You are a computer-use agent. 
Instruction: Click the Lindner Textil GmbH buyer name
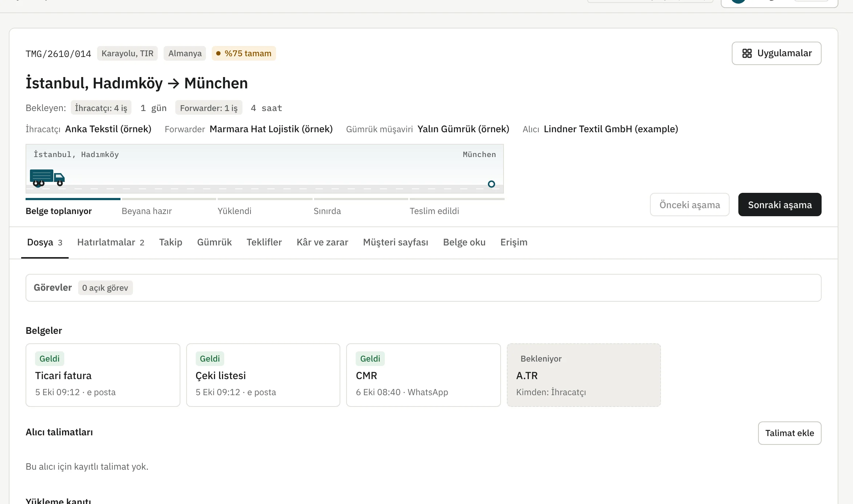click(611, 129)
